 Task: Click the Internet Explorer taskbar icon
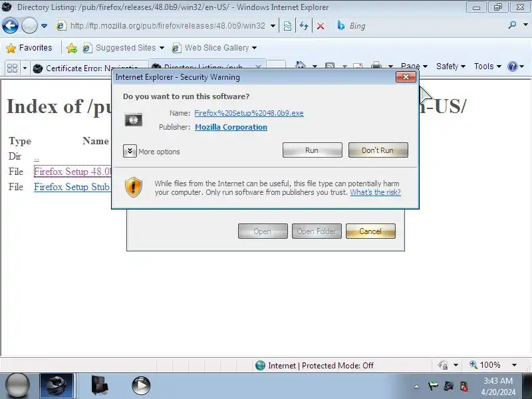(57, 386)
